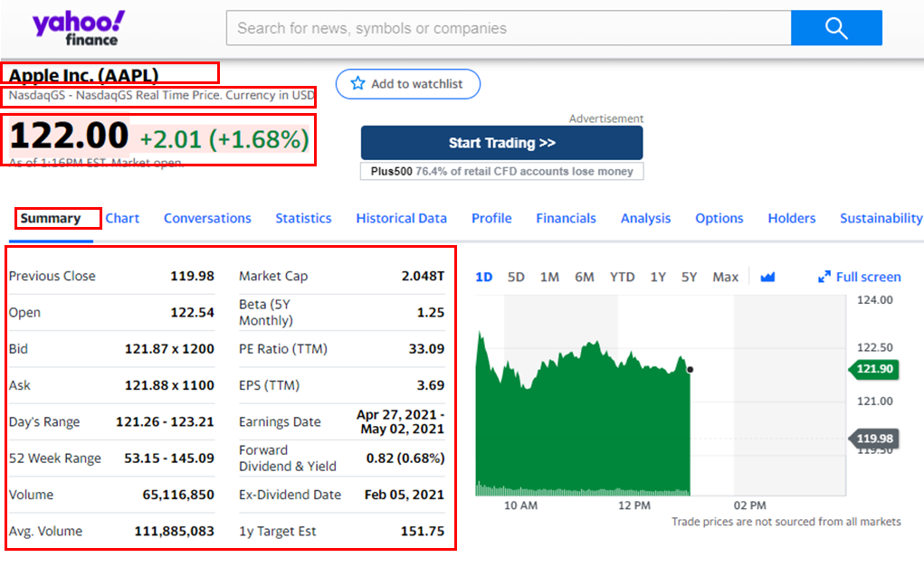The image size is (924, 567).
Task: Open the Holders tab
Action: (x=791, y=219)
